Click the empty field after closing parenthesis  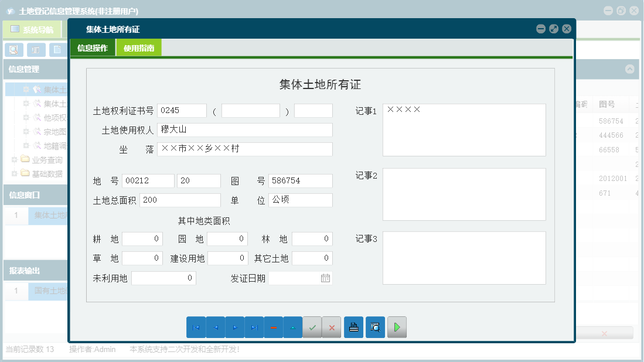click(314, 110)
